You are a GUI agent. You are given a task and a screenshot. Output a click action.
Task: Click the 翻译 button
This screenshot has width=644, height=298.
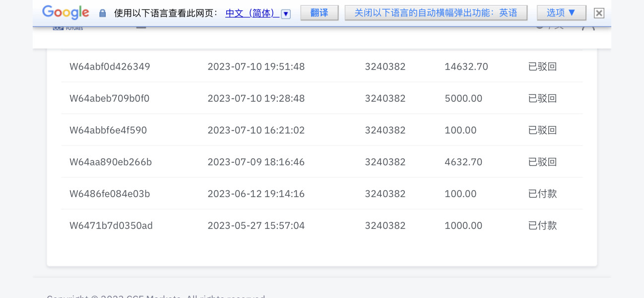coord(320,13)
